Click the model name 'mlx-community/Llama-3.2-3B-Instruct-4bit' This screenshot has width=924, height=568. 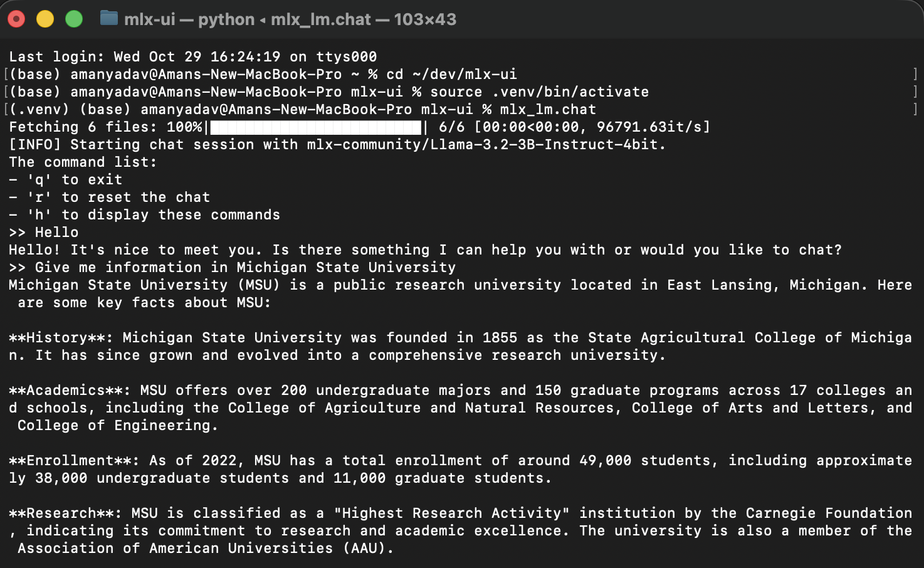tap(482, 144)
